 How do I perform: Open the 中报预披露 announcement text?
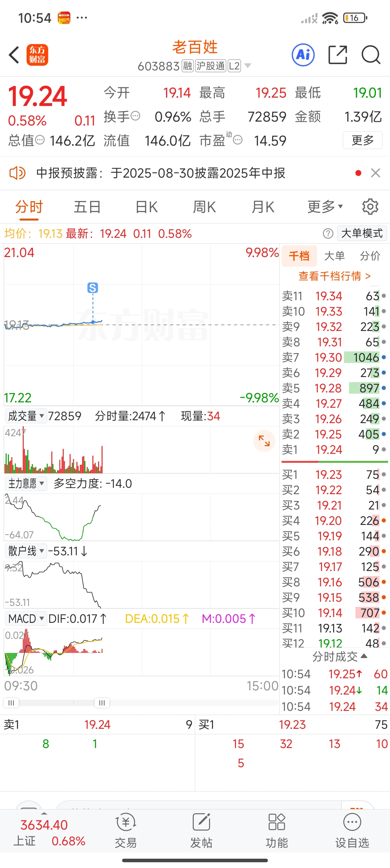(160, 173)
